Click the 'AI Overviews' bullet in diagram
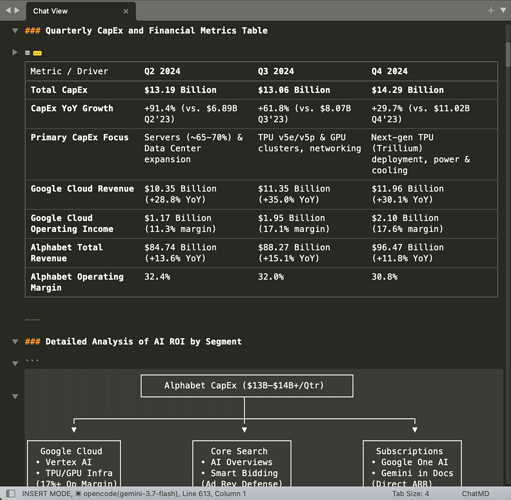The image size is (511, 500). 237,462
